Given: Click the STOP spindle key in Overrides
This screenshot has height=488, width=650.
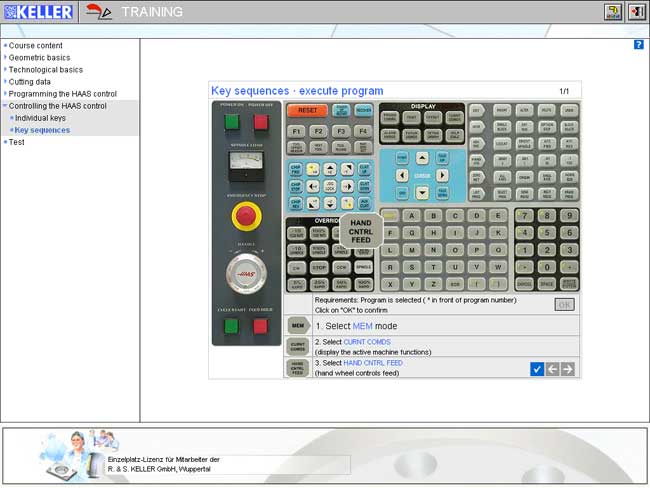Looking at the screenshot, I should (x=319, y=268).
